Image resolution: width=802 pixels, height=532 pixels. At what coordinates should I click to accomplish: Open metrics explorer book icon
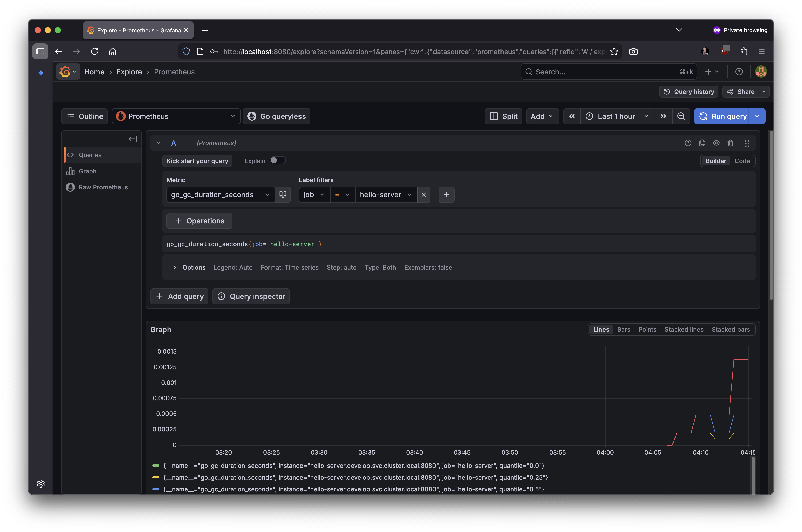tap(283, 194)
